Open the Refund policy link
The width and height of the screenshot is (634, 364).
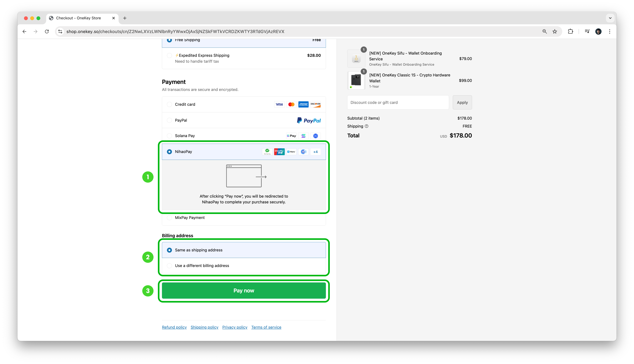point(174,327)
